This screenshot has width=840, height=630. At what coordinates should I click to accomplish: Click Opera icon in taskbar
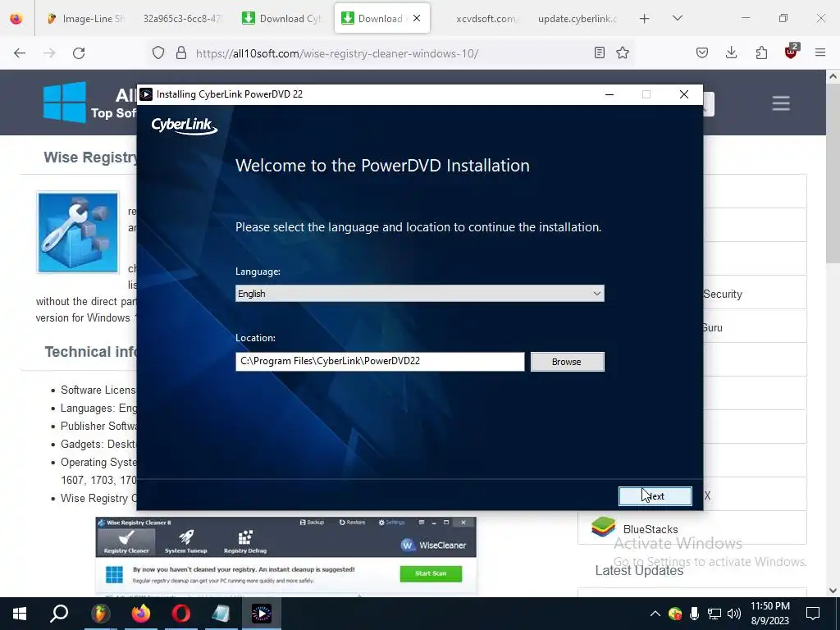tap(181, 614)
